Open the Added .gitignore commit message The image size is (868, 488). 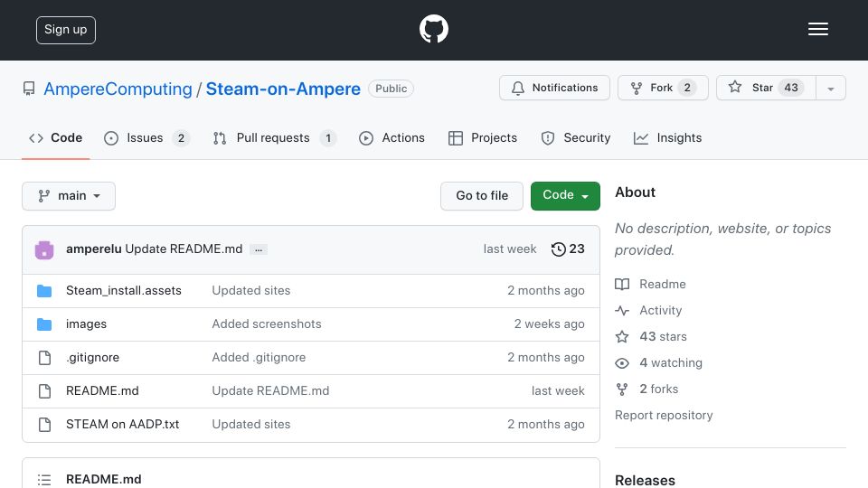259,358
